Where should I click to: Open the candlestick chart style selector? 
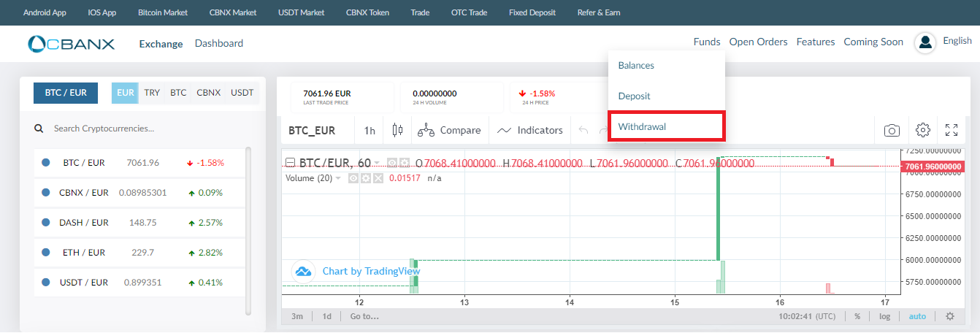click(x=397, y=130)
